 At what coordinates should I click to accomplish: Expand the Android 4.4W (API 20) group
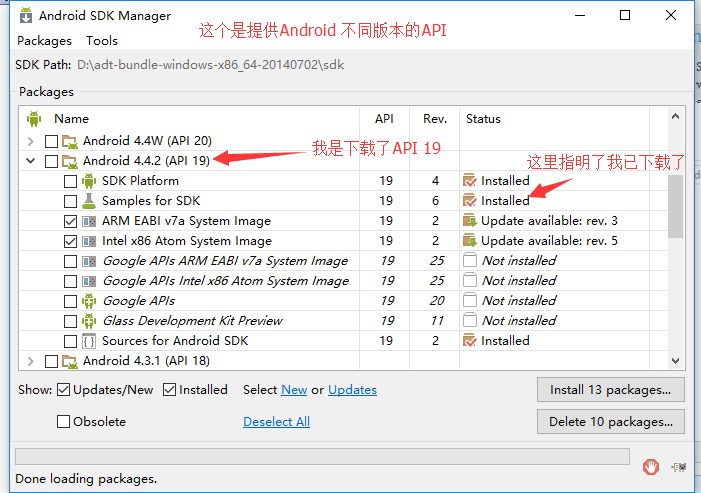pos(30,141)
